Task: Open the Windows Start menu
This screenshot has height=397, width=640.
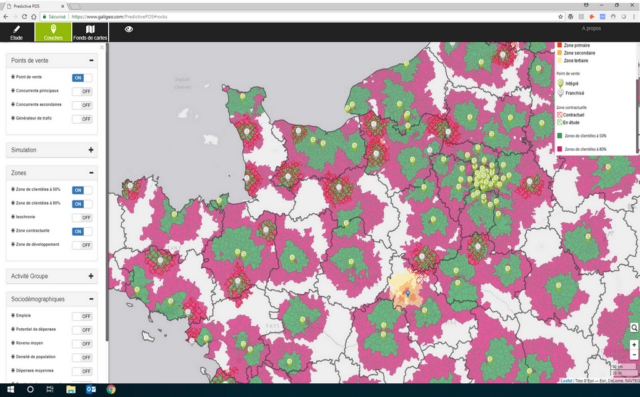Action: [10, 389]
